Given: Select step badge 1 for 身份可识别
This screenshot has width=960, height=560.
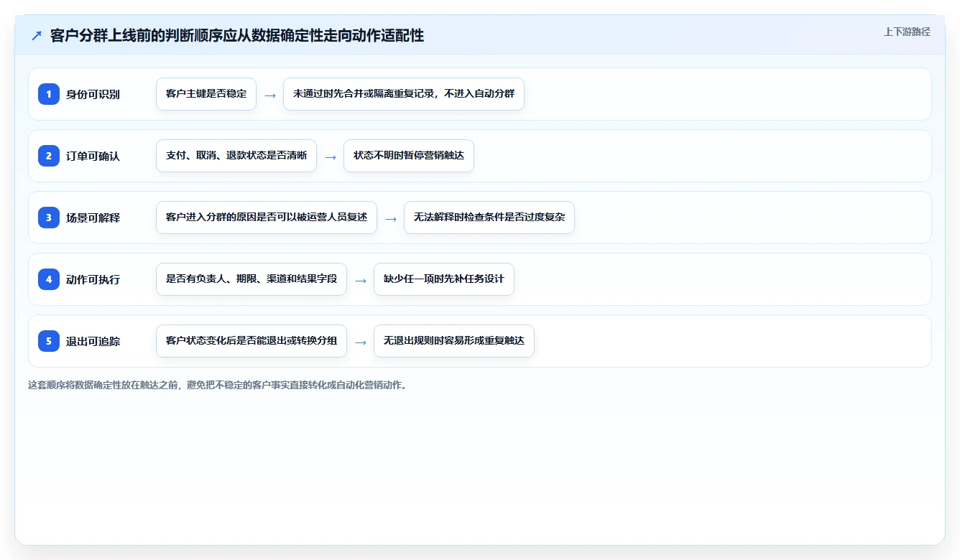Looking at the screenshot, I should pos(49,94).
